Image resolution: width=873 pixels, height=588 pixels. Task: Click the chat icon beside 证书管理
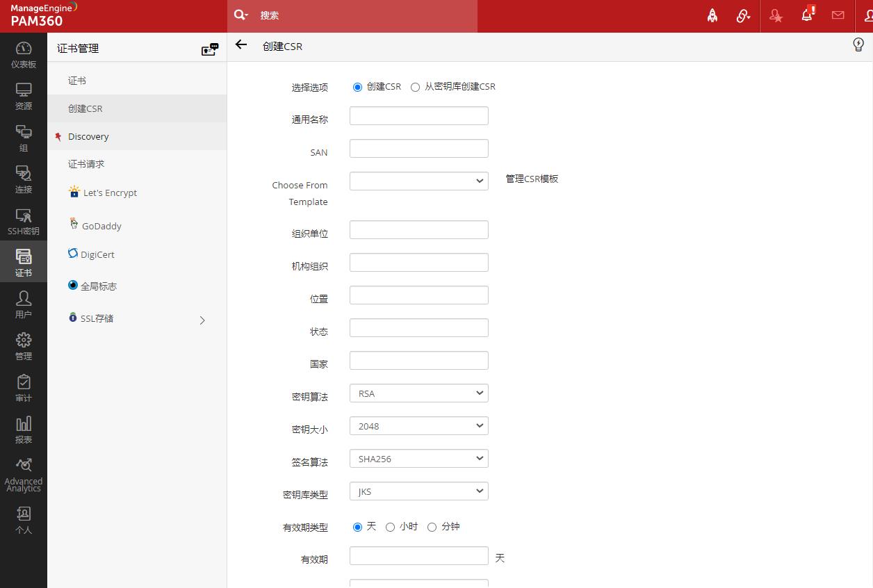point(209,49)
